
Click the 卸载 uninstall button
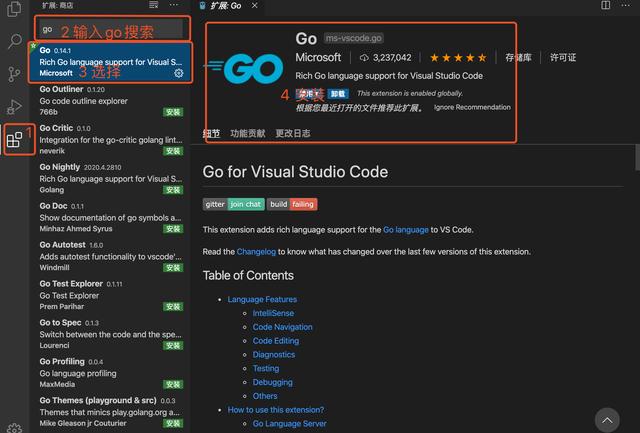click(338, 94)
